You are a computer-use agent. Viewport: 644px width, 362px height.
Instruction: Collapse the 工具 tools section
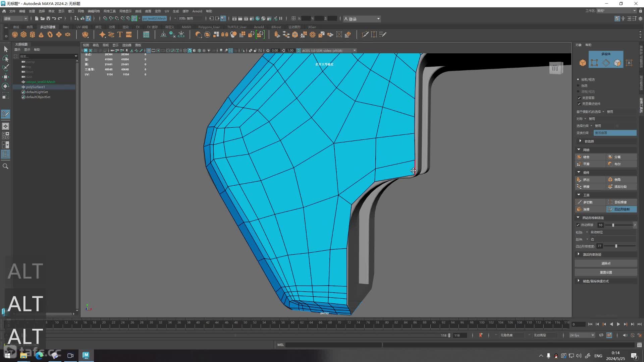(579, 195)
